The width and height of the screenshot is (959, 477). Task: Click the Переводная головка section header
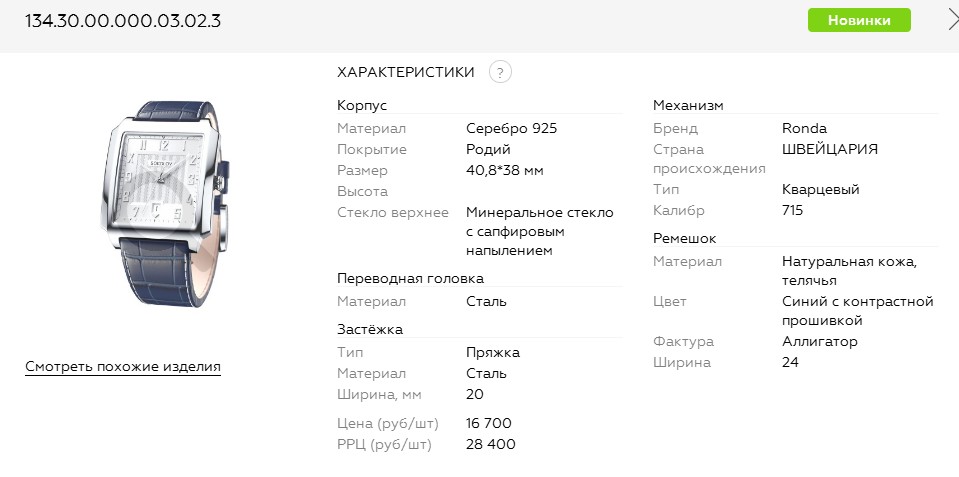click(410, 278)
